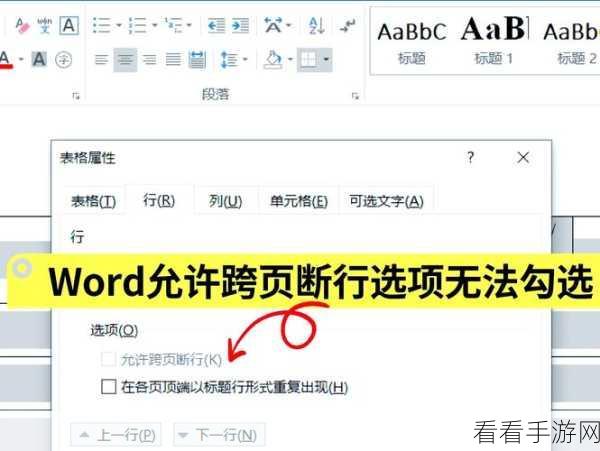
Task: Apply the 标题 1 style
Action: pyautogui.click(x=494, y=41)
